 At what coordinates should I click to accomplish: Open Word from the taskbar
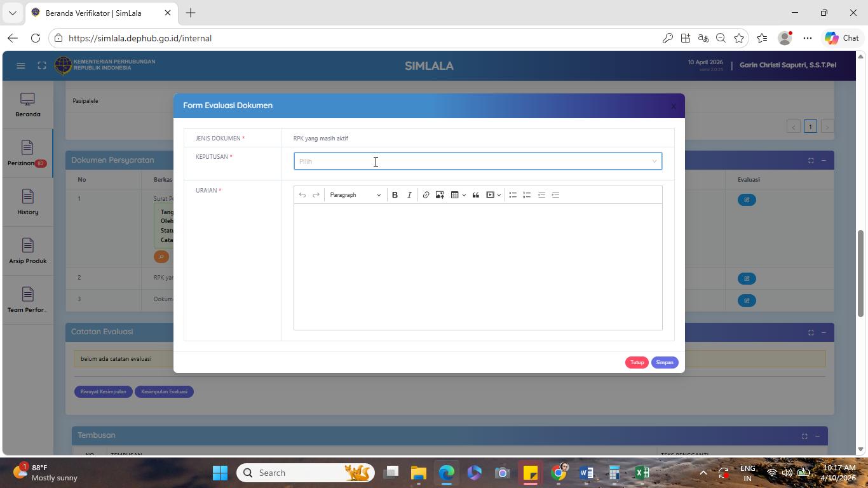coord(587,473)
